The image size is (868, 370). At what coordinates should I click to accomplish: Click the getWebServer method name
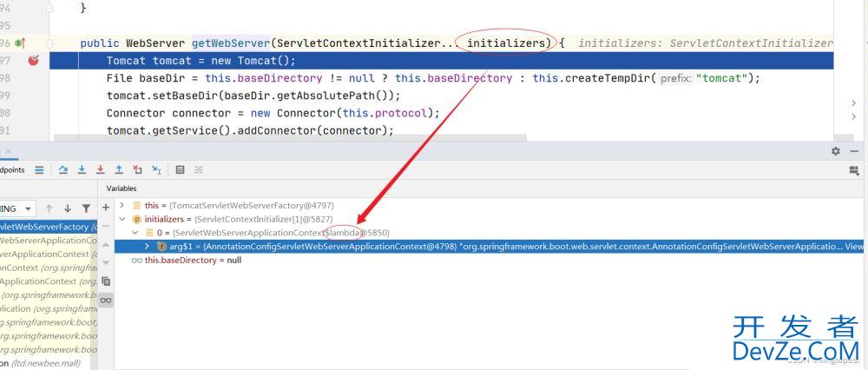pyautogui.click(x=230, y=43)
